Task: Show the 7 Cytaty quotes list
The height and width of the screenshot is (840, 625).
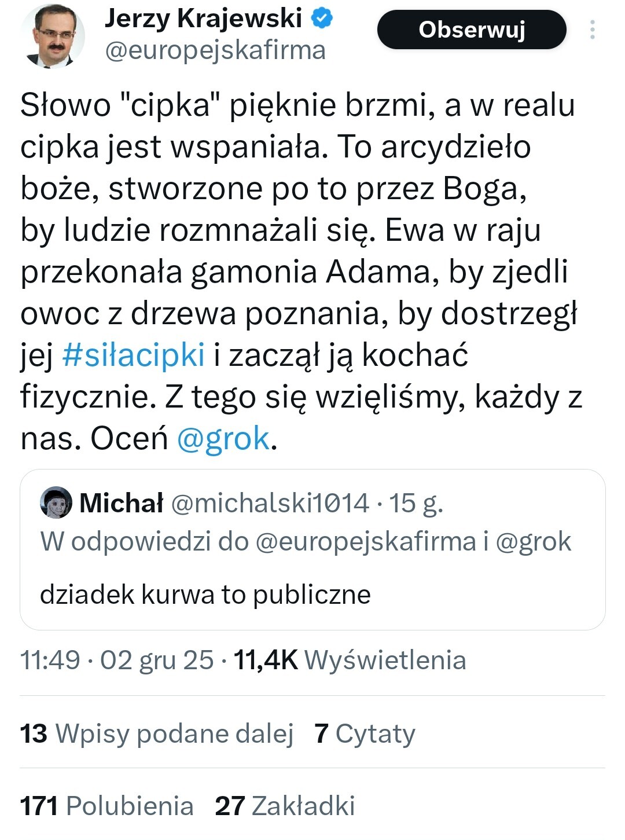Action: pyautogui.click(x=365, y=733)
